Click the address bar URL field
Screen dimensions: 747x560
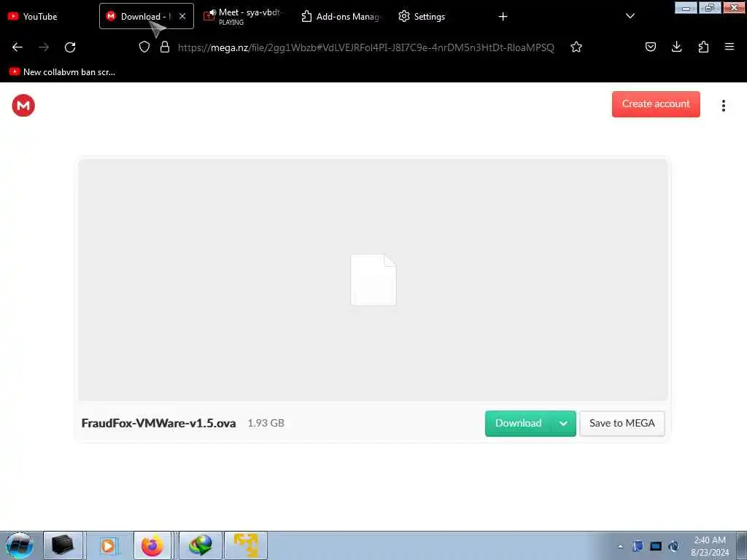coord(366,47)
